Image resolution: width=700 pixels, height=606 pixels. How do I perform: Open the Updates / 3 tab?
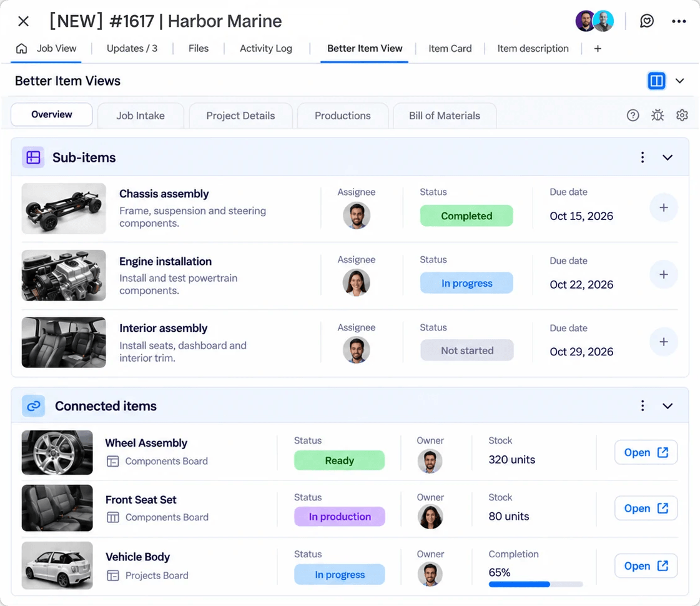coord(132,48)
